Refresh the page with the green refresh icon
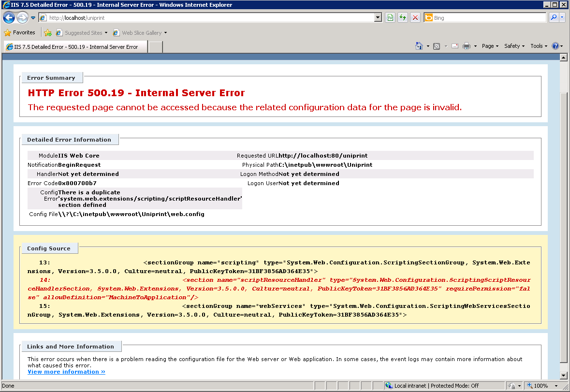 [403, 17]
